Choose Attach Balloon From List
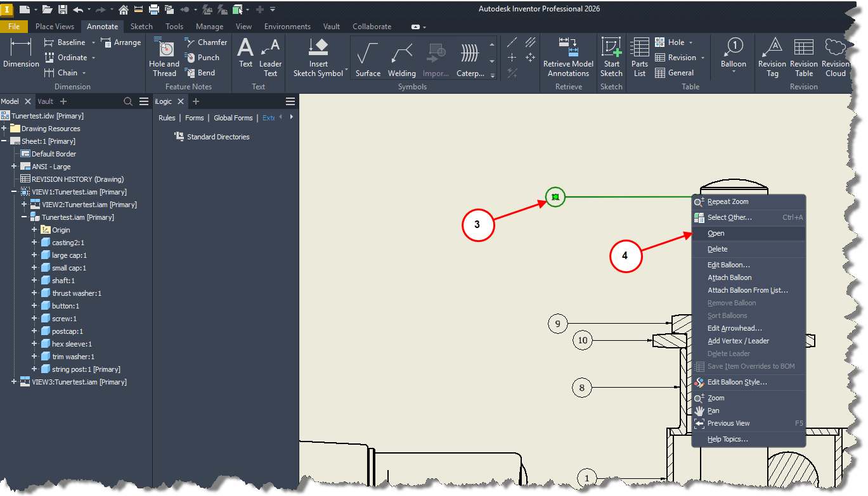868x496 pixels. tap(749, 290)
